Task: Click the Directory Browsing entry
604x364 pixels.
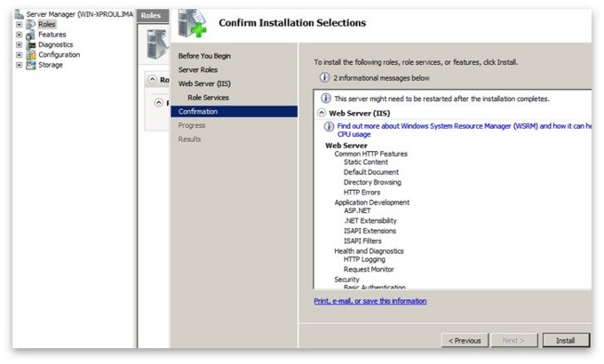Action: pyautogui.click(x=372, y=182)
